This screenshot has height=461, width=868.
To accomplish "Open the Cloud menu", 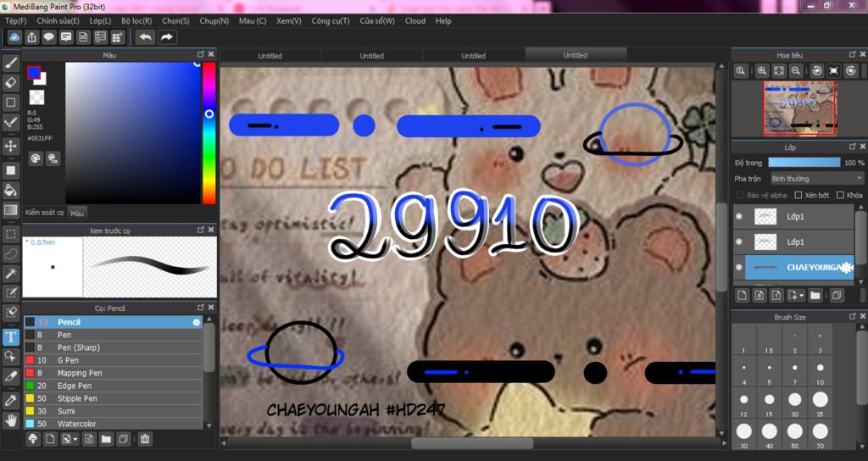I will click(x=415, y=21).
